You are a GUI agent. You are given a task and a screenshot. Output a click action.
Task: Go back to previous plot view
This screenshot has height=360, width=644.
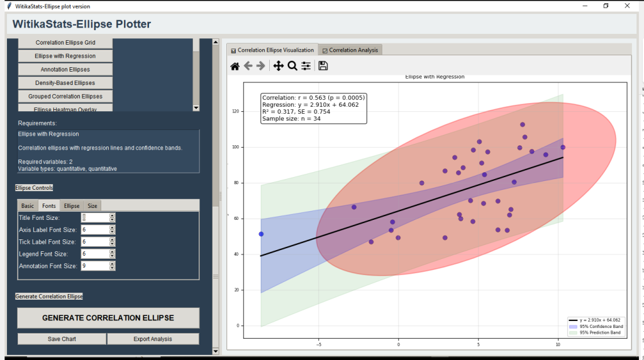click(x=248, y=66)
